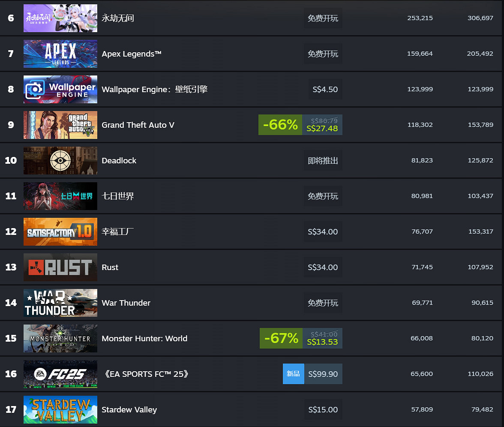The width and height of the screenshot is (504, 427).
Task: Click the 即将推出 label for Deadlock
Action: [323, 160]
